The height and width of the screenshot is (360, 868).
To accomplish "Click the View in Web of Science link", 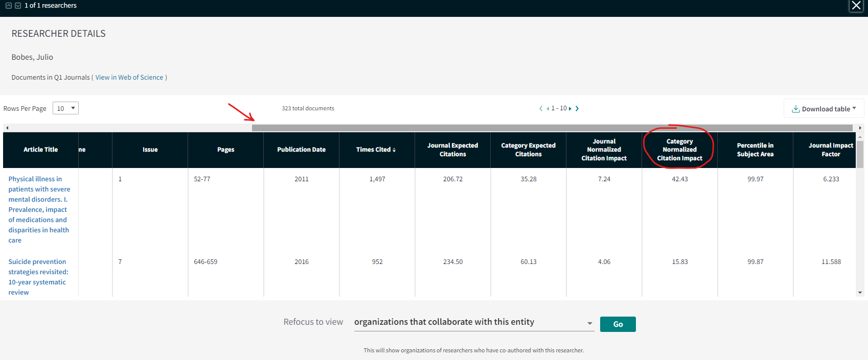I will tap(129, 78).
